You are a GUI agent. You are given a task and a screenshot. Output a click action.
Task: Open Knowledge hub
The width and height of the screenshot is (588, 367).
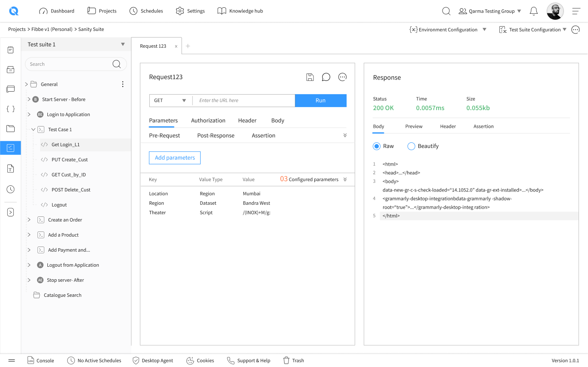[x=240, y=11]
